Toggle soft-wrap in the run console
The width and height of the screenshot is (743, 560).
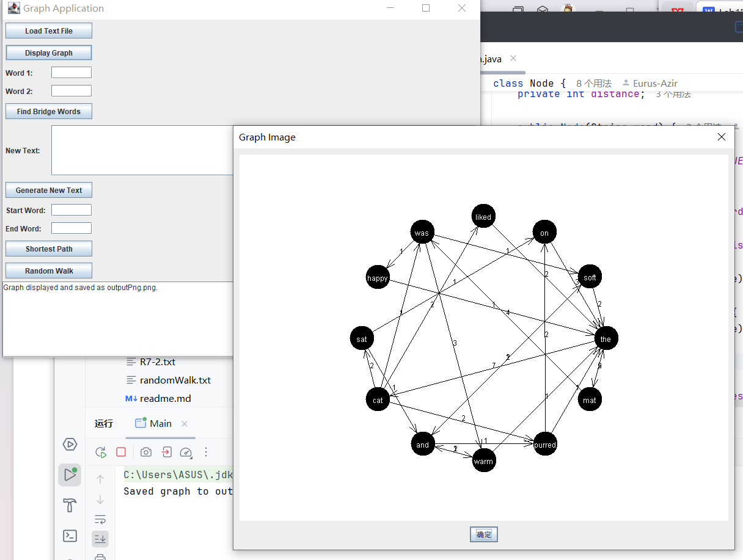tap(100, 520)
